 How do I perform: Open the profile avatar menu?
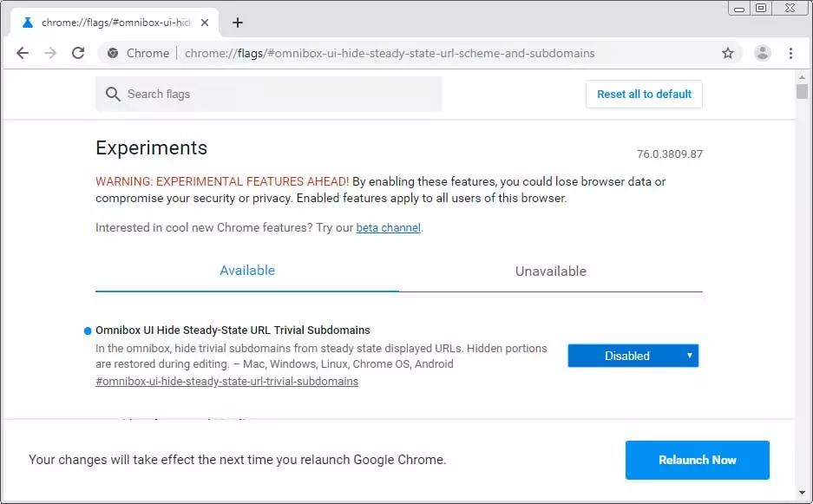click(763, 53)
